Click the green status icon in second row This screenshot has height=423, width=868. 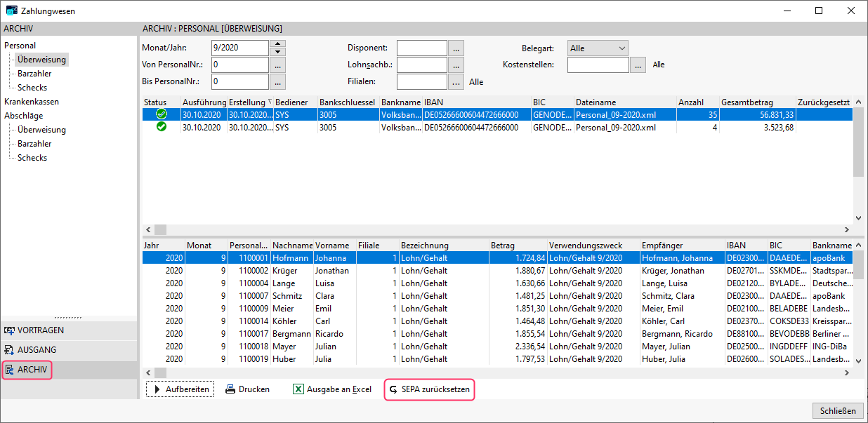[161, 127]
